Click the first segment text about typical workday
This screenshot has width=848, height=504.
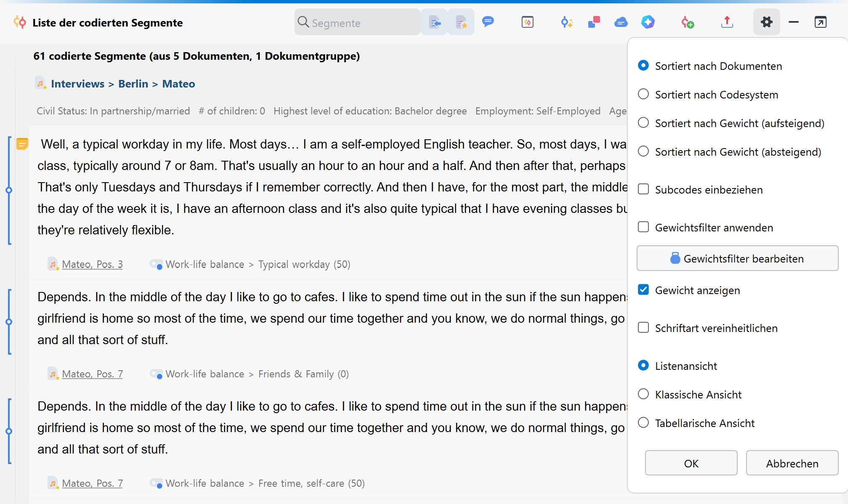click(332, 187)
